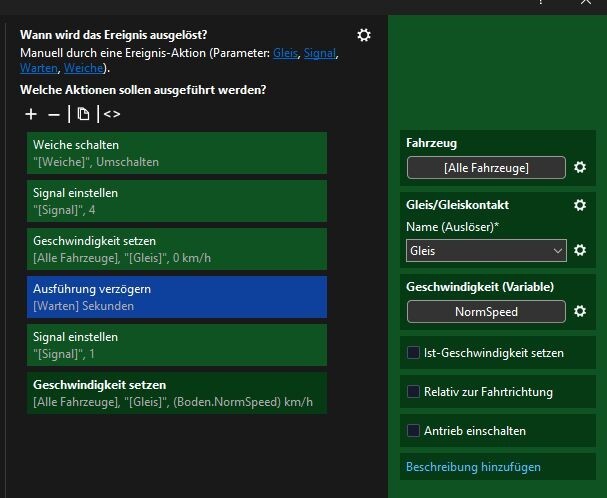The width and height of the screenshot is (607, 498).
Task: Click Beschreibung hinzufügen link
Action: pyautogui.click(x=473, y=467)
